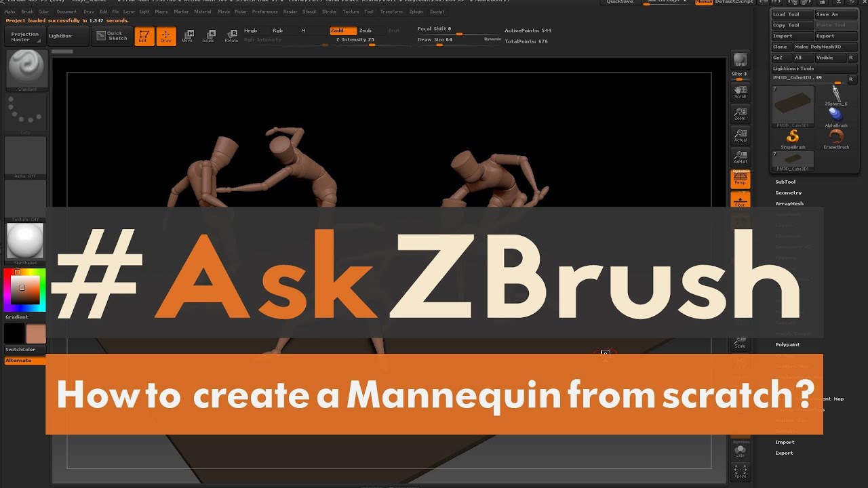This screenshot has width=868, height=488.
Task: Select the ZSphere_6 mannequin tool
Action: [x=836, y=96]
